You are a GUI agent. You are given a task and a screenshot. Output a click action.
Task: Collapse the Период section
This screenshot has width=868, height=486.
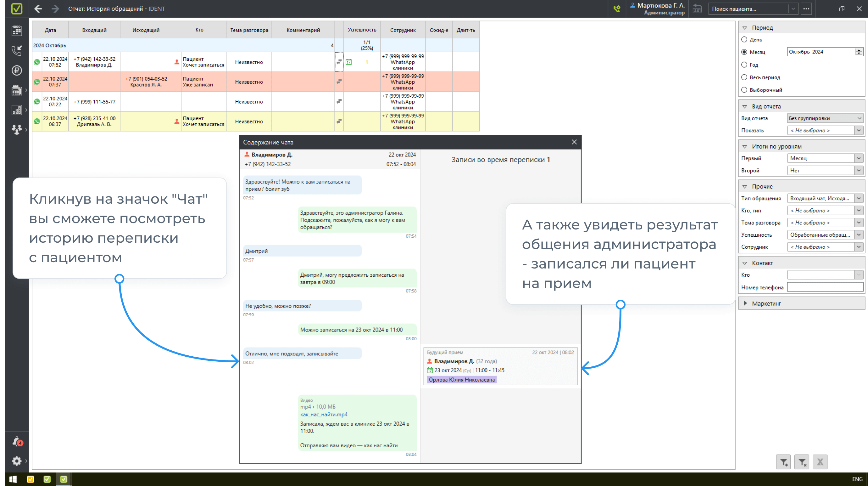[745, 28]
